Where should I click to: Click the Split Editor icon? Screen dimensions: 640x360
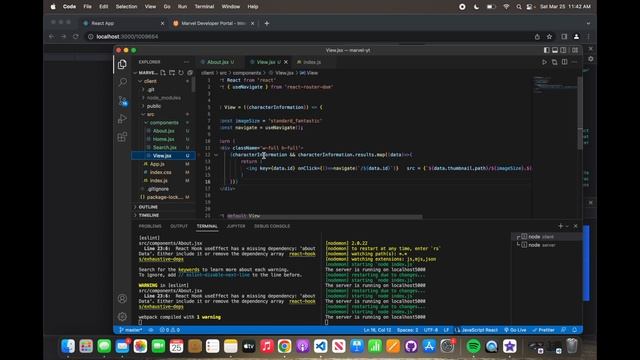[564, 62]
